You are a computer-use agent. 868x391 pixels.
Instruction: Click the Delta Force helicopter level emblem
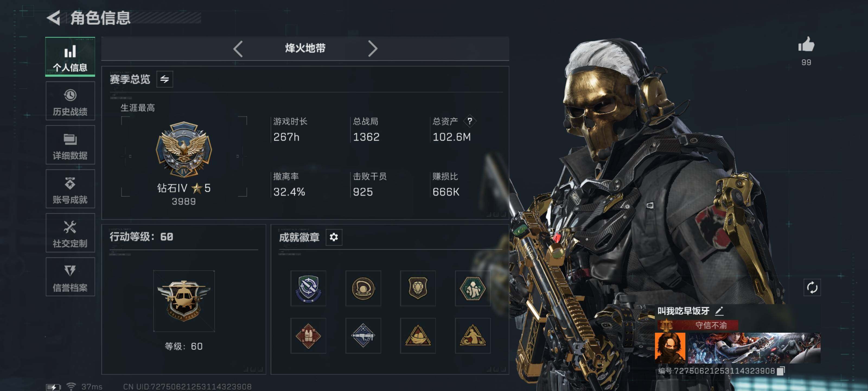184,301
